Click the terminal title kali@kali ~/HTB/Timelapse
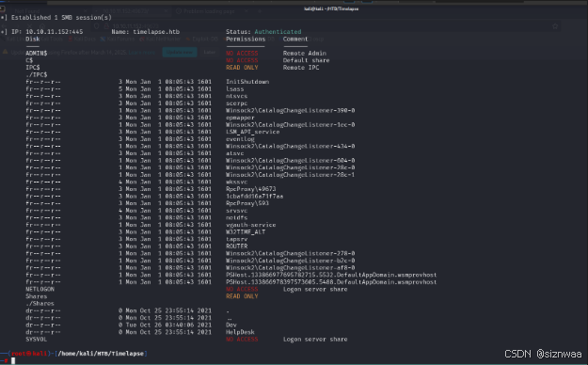This screenshot has width=588, height=365. point(331,8)
